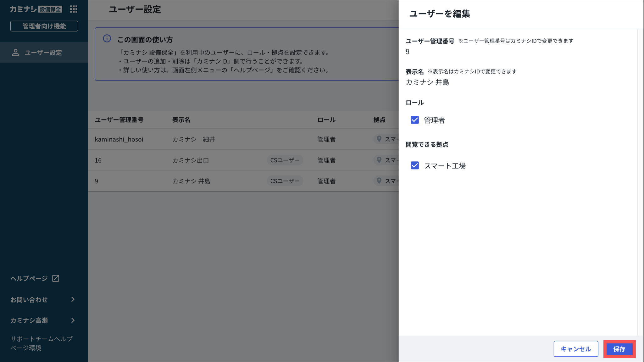Click the キャンセル button
The image size is (644, 362).
(575, 349)
